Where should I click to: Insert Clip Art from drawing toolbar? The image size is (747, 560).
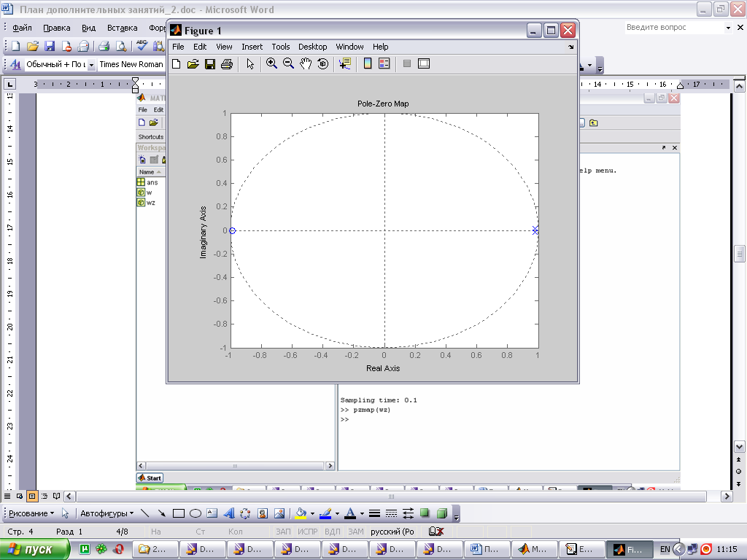(262, 513)
